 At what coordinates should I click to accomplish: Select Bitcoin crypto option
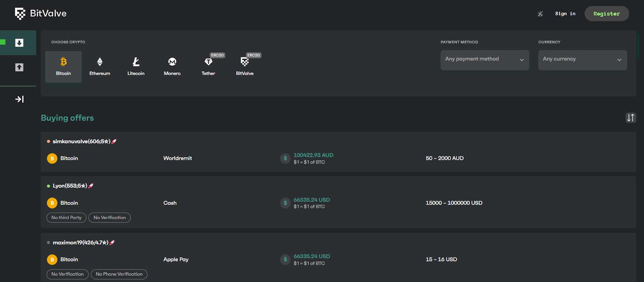[64, 67]
